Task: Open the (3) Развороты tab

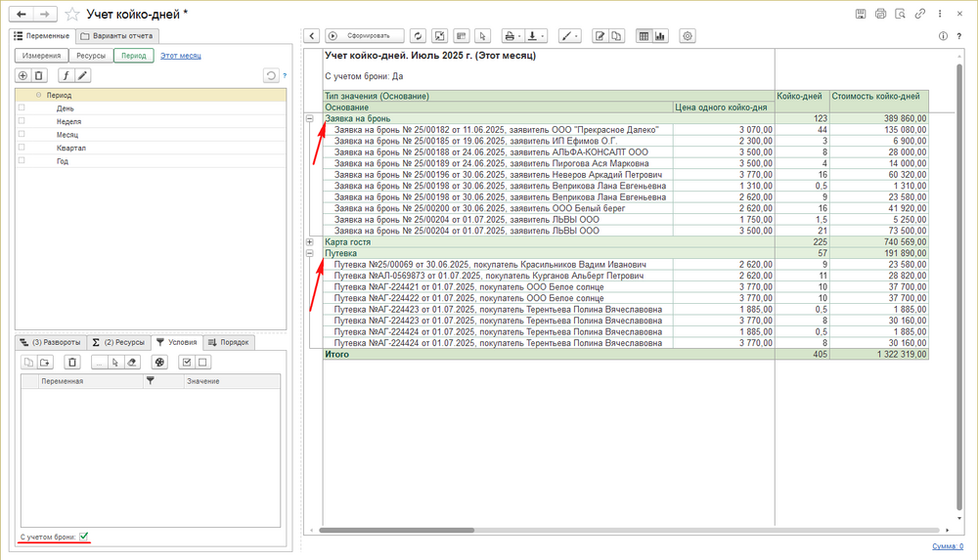Action: 51,342
